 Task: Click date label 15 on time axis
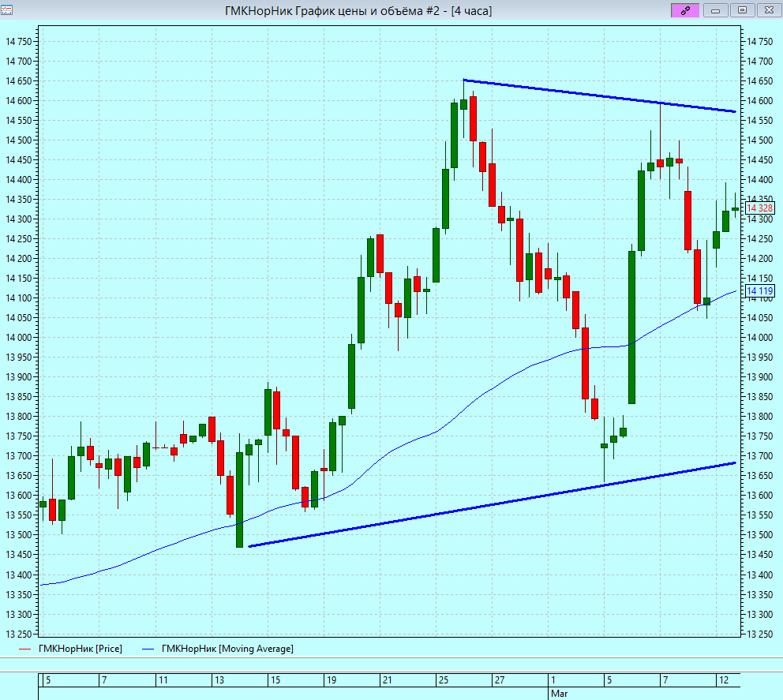point(275,679)
